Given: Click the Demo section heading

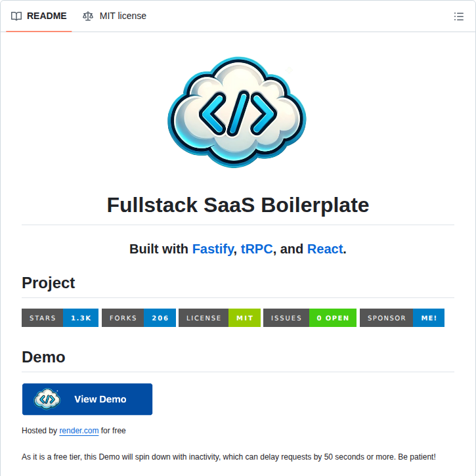Looking at the screenshot, I should point(43,357).
